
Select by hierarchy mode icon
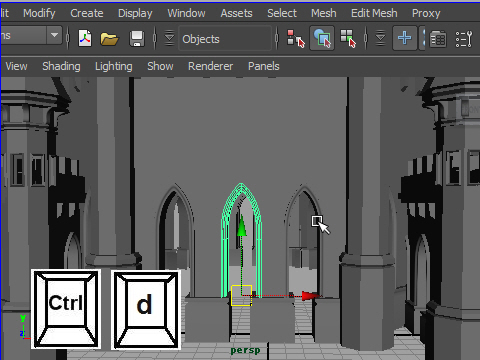coord(296,39)
